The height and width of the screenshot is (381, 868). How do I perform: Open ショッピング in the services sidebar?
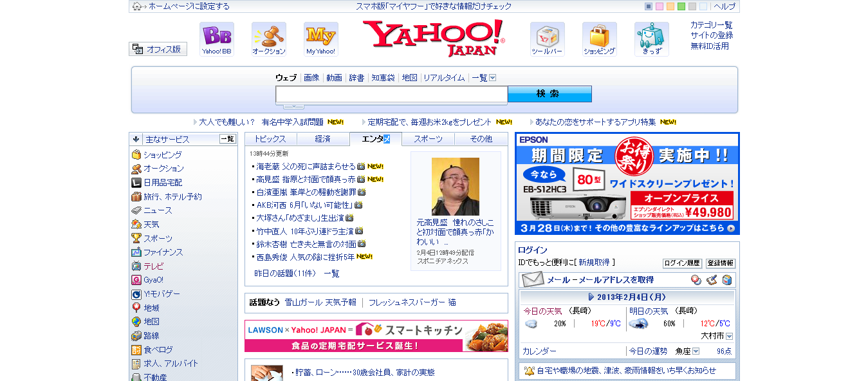tap(162, 155)
